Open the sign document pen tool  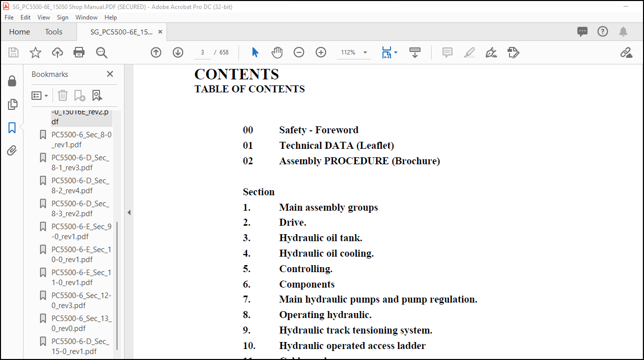point(491,52)
